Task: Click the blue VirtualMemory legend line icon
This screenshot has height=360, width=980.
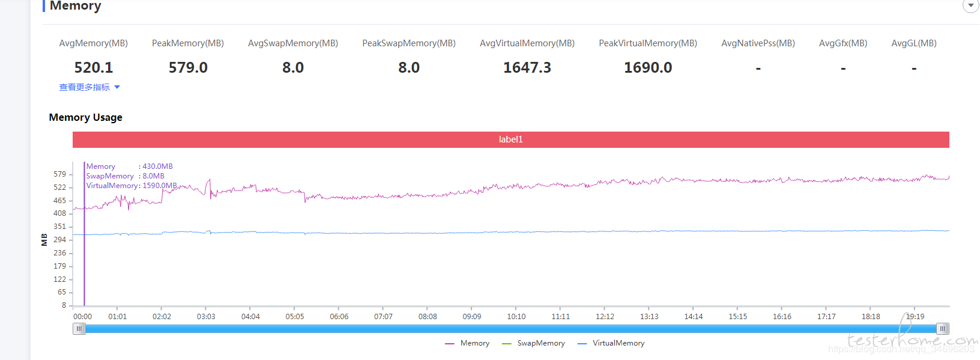Action: click(582, 344)
